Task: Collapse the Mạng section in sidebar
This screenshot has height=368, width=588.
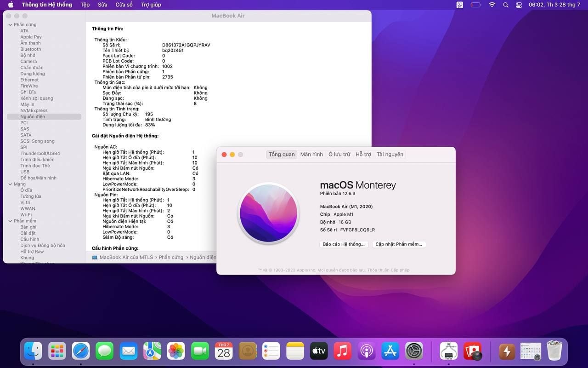Action: [x=11, y=184]
